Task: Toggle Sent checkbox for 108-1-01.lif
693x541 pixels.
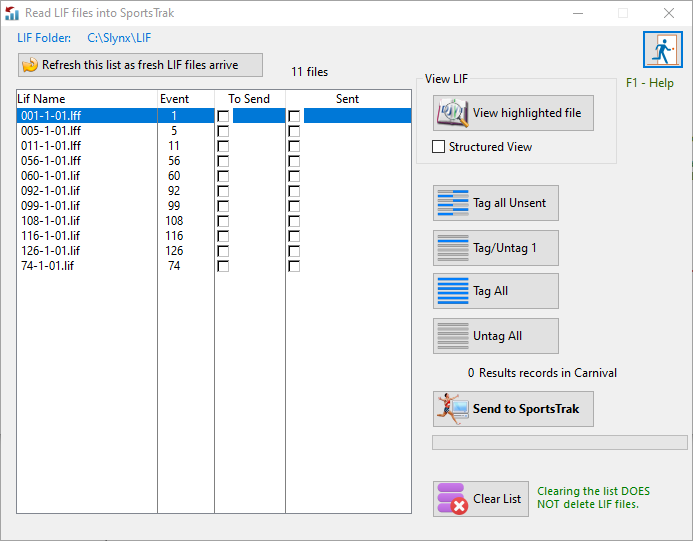Action: (294, 221)
